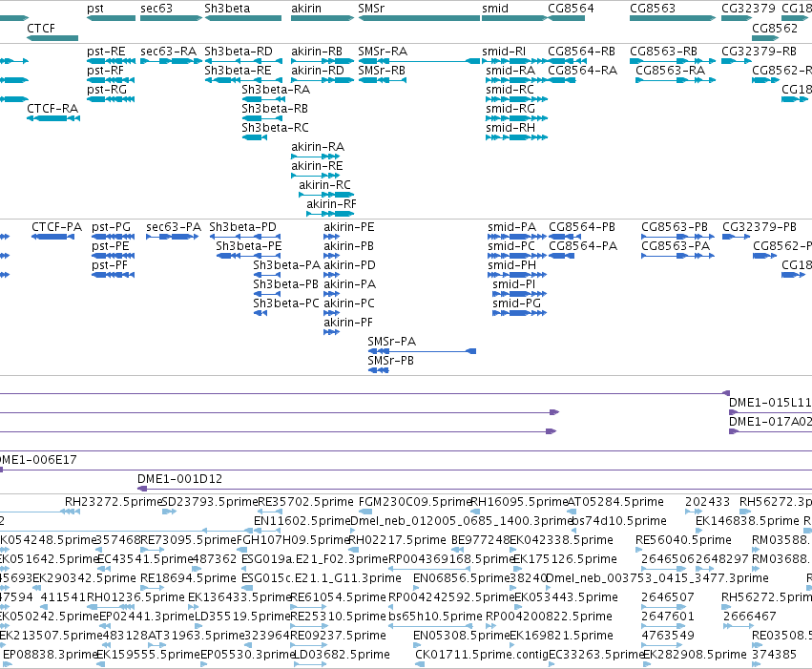The image size is (812, 669).
Task: Click protein smid-PG
Action: [517, 303]
